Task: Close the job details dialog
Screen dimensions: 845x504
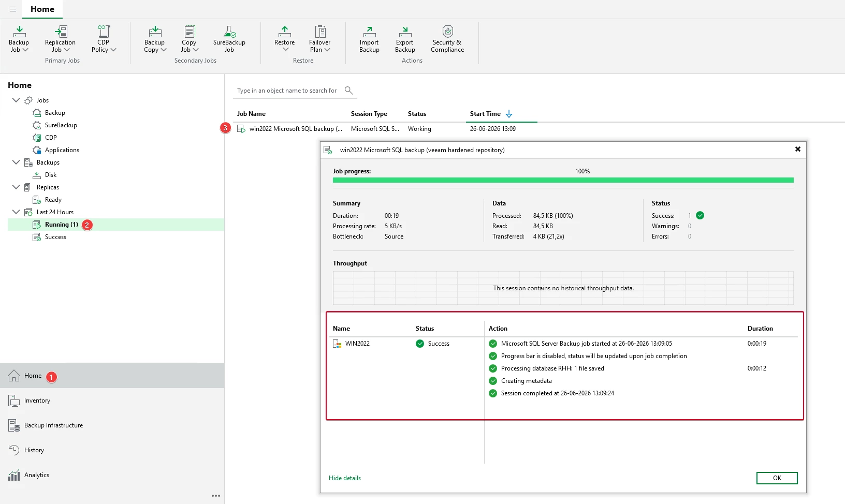Action: (x=798, y=149)
